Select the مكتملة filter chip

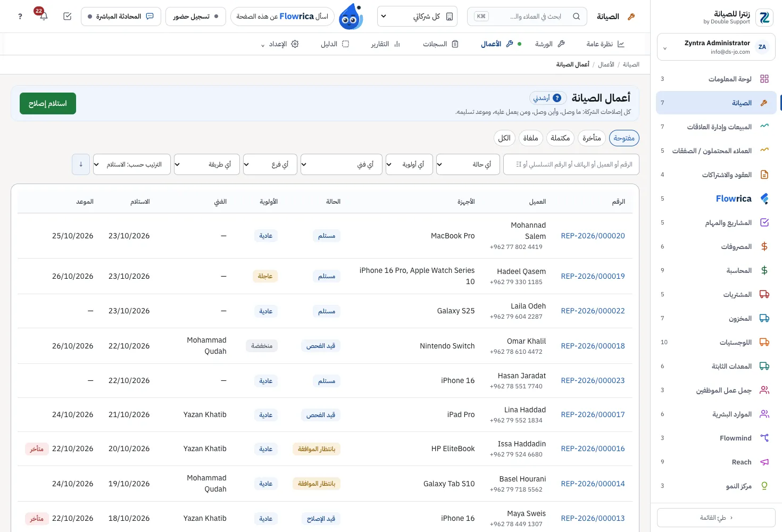[560, 138]
